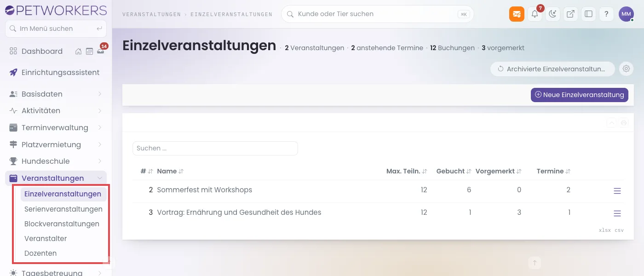Expand the Terminverwaltung menu
The height and width of the screenshot is (276, 644).
pos(56,128)
